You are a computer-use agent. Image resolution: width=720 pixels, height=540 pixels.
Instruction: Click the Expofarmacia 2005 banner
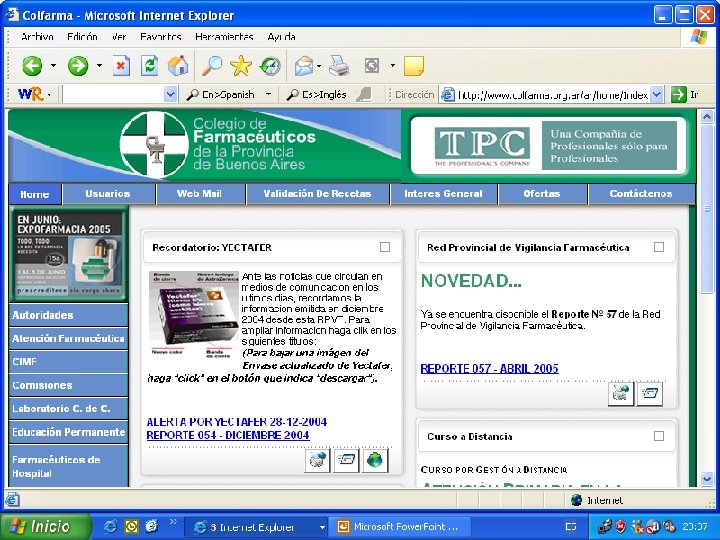pos(68,253)
